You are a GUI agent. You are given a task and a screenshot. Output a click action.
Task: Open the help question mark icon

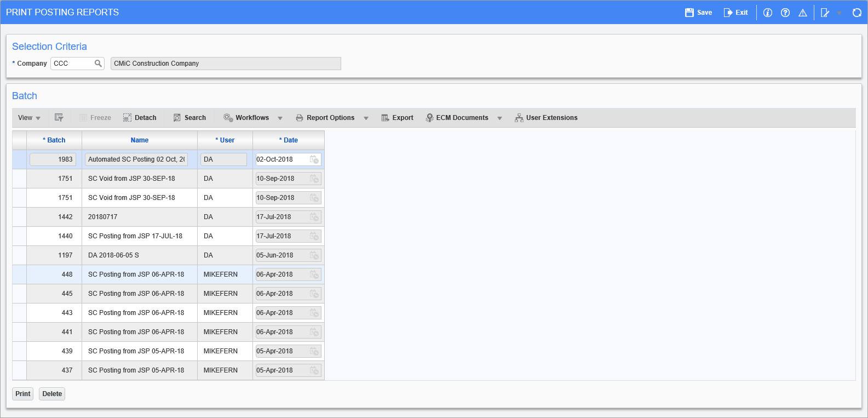(785, 13)
